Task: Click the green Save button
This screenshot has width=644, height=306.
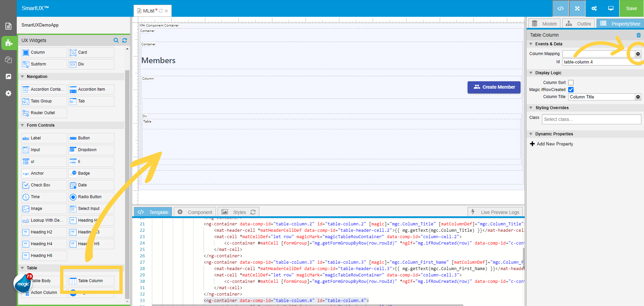Action: pyautogui.click(x=631, y=8)
